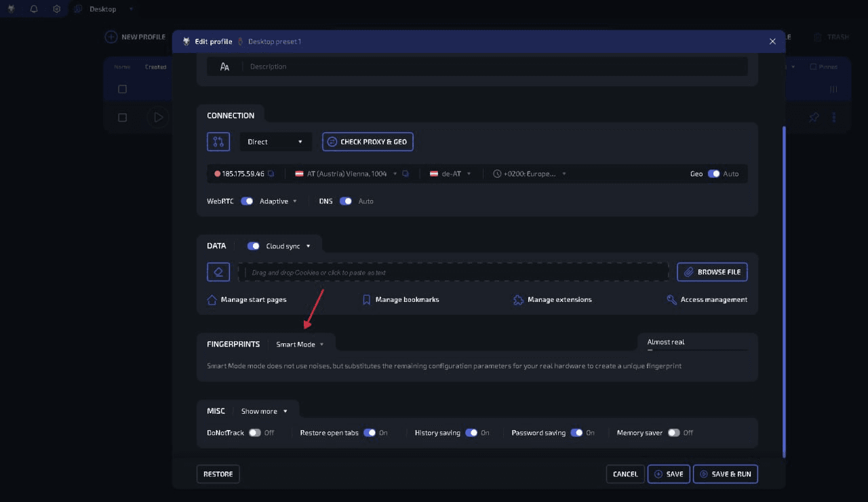Open the de-AT language dropdown
This screenshot has width=868, height=502.
450,174
